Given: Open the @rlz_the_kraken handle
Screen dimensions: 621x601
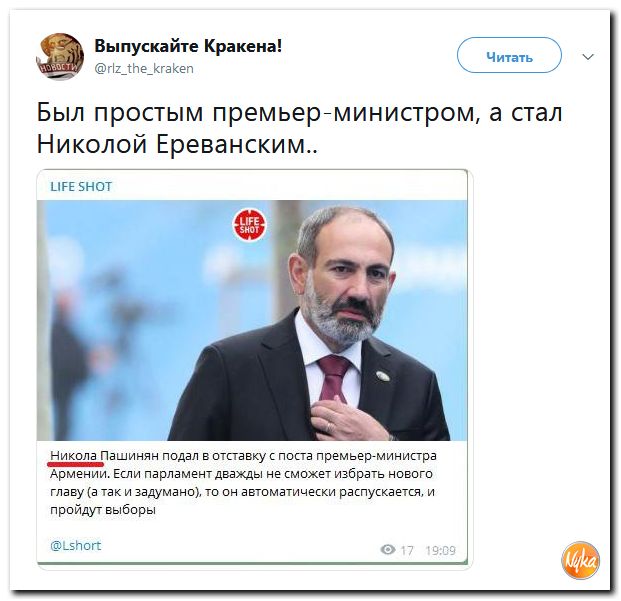Looking at the screenshot, I should tap(144, 69).
